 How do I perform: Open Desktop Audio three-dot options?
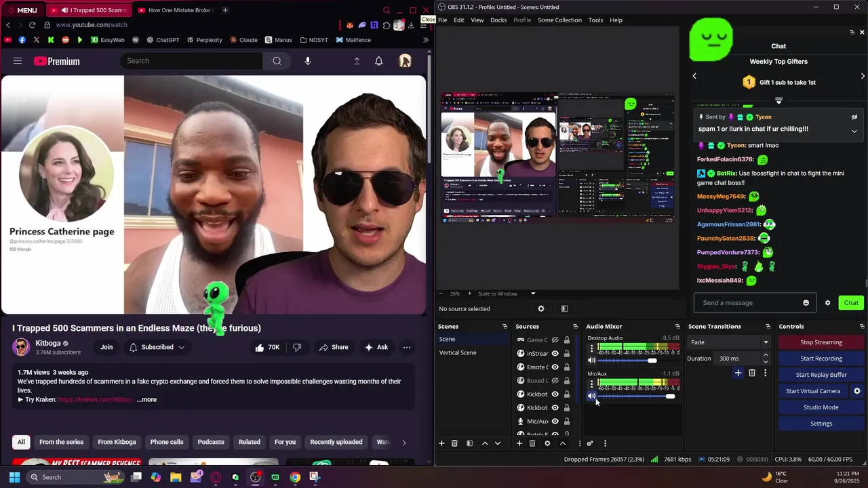tap(591, 349)
